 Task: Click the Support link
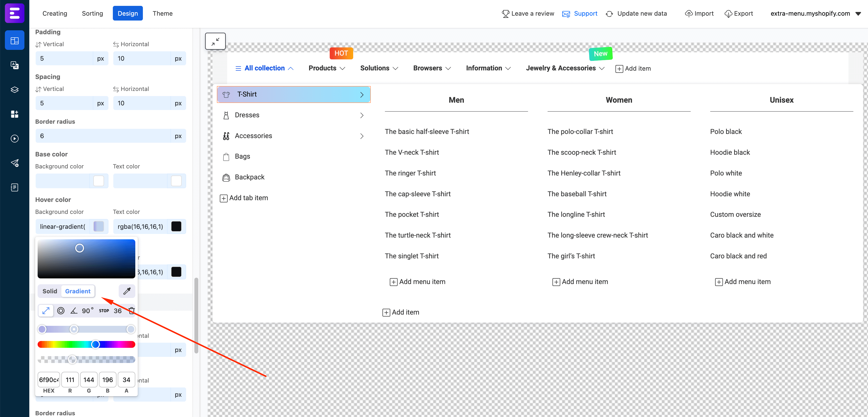point(586,13)
